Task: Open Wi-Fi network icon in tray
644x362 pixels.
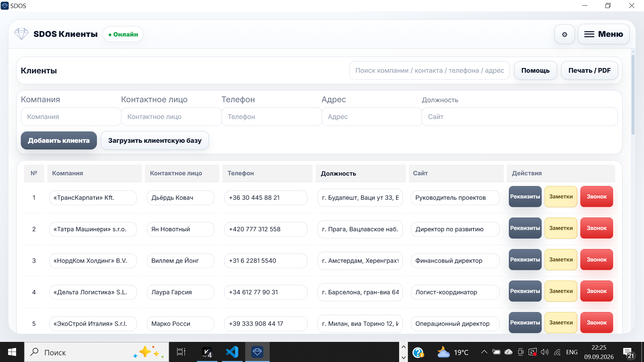Action: (x=557, y=352)
